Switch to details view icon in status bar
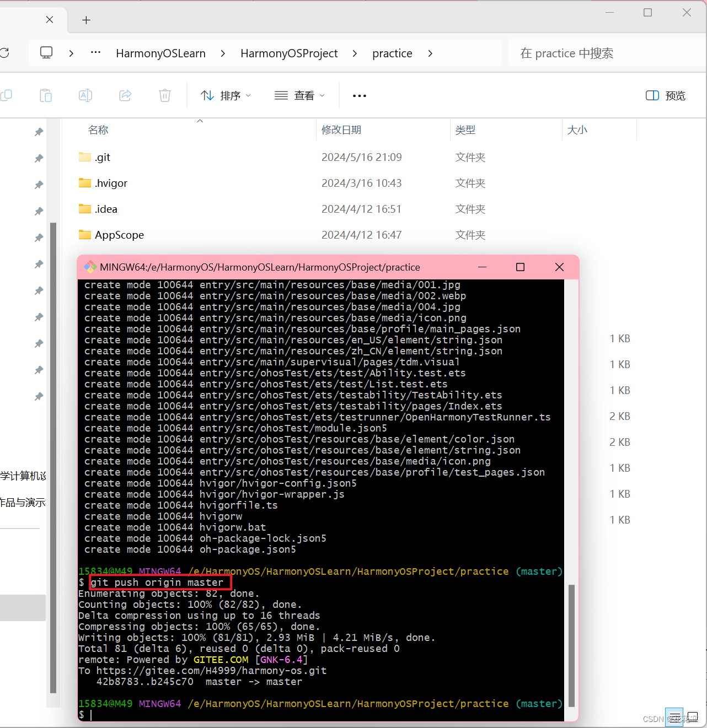Image resolution: width=707 pixels, height=728 pixels. (x=674, y=718)
